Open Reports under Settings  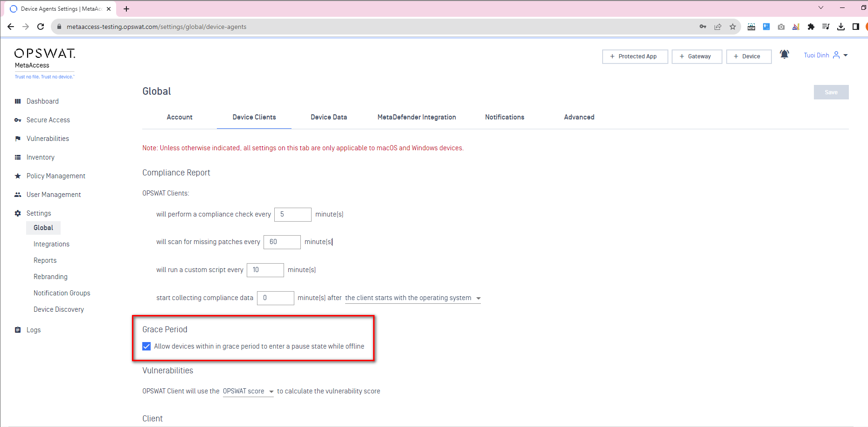(x=45, y=260)
